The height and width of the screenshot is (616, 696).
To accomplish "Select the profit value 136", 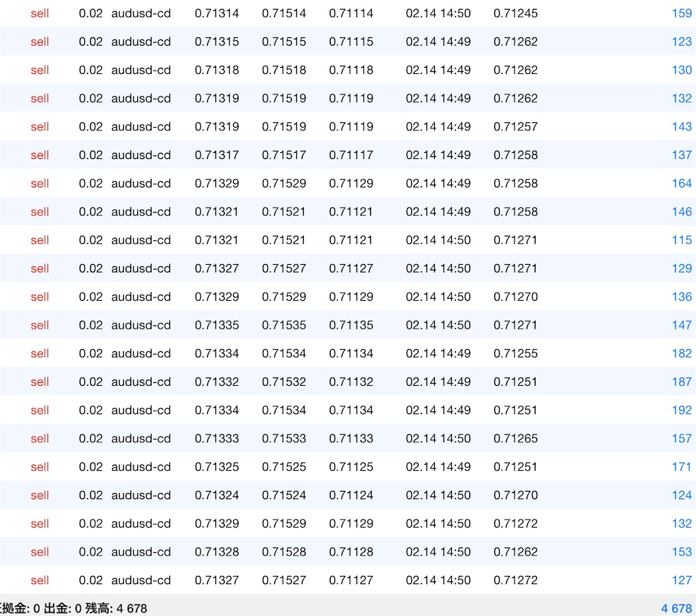I will pyautogui.click(x=682, y=297).
